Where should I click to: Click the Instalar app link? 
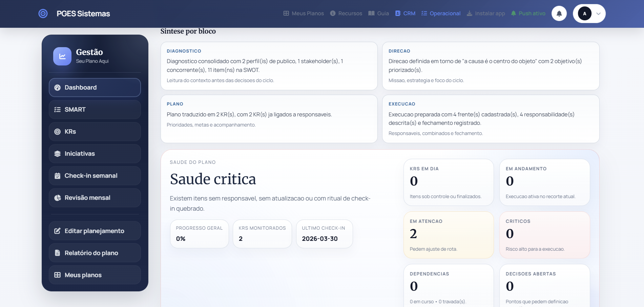485,13
